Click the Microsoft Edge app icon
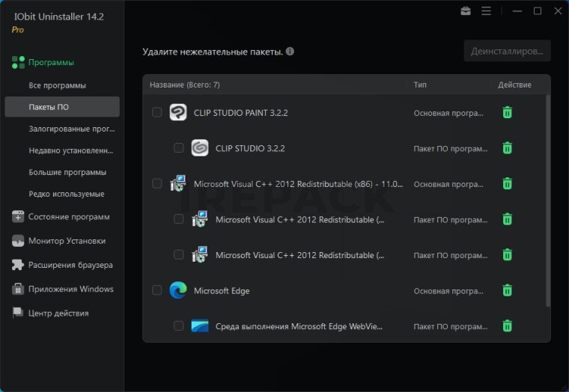Screen dimensions: 569x392 (x=177, y=290)
